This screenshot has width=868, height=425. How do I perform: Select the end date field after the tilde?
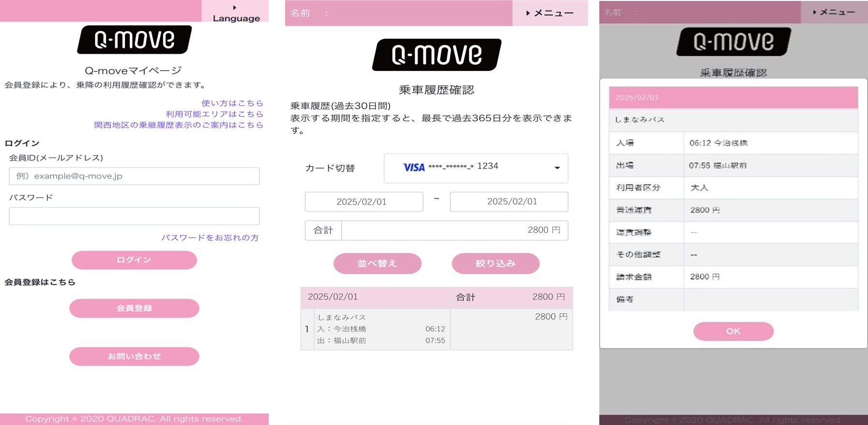(x=509, y=202)
